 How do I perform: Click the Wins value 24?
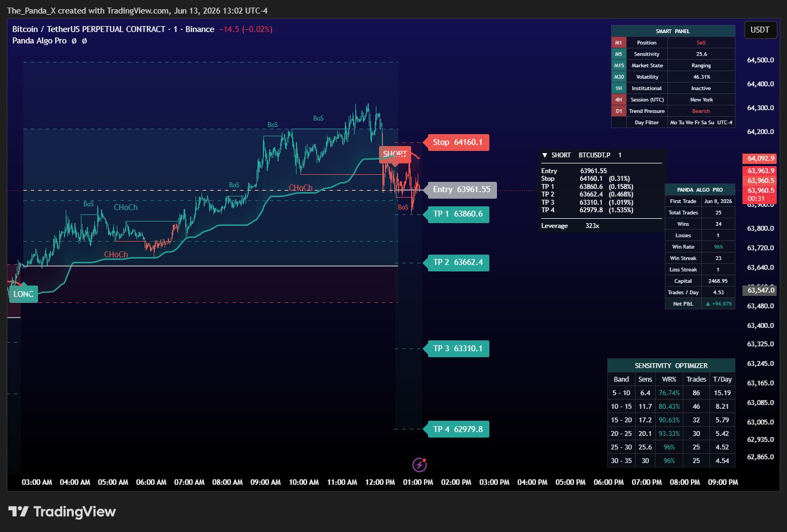click(x=718, y=224)
